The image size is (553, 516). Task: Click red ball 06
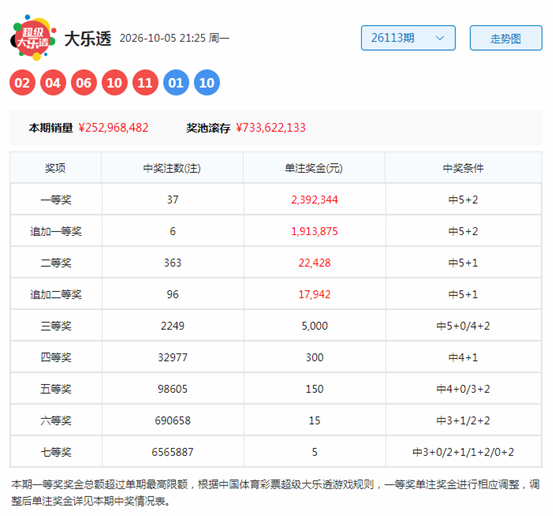[x=84, y=83]
